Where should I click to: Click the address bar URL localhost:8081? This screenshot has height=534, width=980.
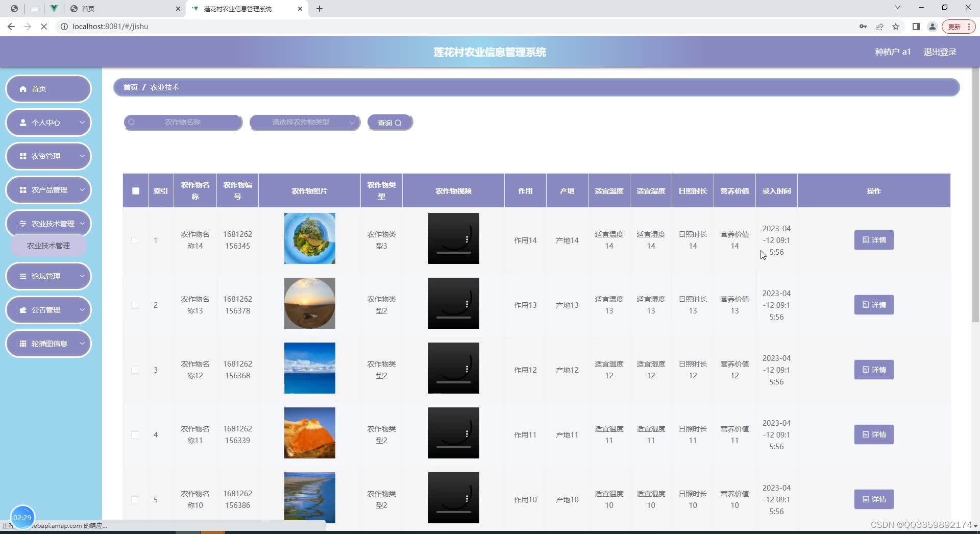click(x=110, y=27)
